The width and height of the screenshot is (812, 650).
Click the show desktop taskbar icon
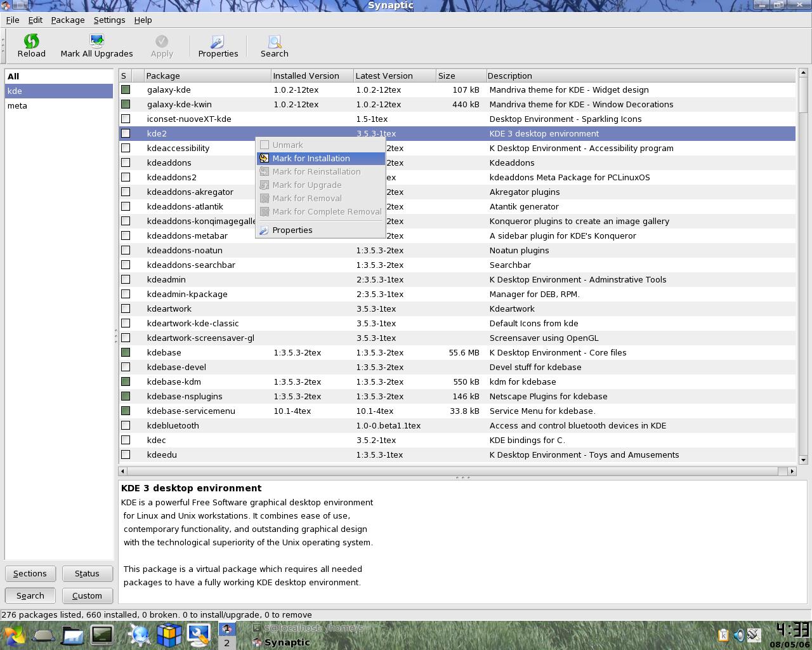click(44, 635)
